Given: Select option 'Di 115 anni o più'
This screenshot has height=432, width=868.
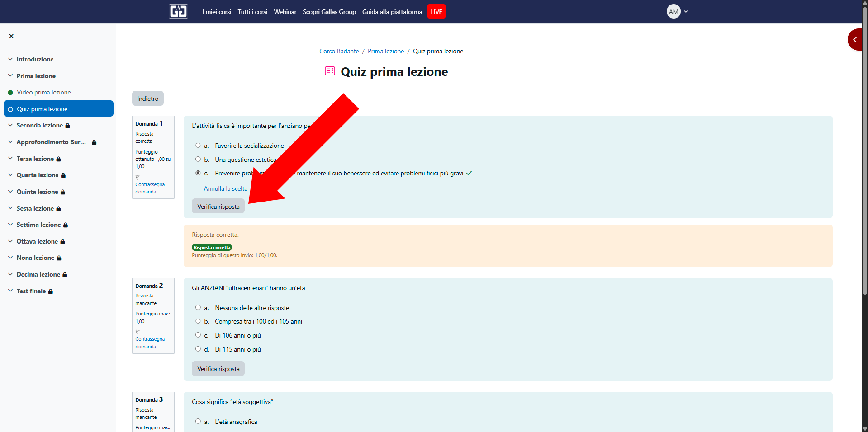Looking at the screenshot, I should pos(198,349).
